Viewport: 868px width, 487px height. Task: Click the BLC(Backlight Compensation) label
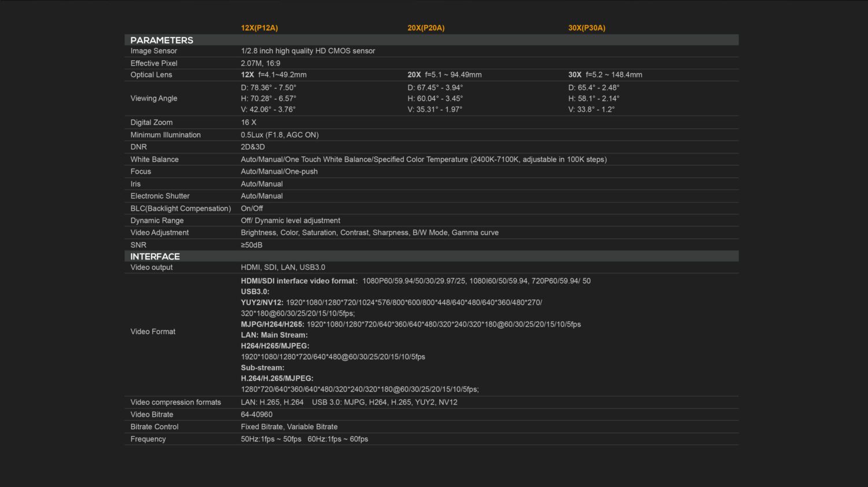point(181,208)
